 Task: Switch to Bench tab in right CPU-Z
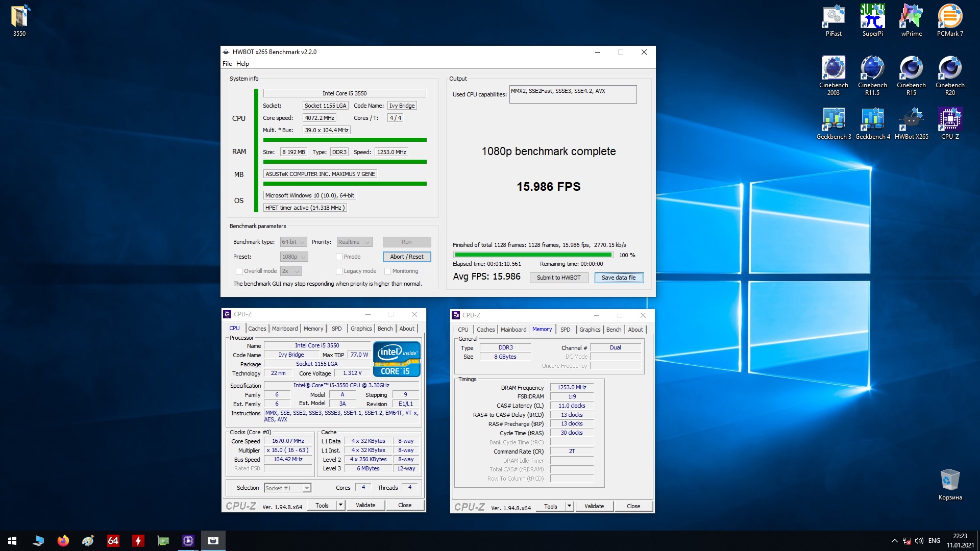(x=614, y=330)
